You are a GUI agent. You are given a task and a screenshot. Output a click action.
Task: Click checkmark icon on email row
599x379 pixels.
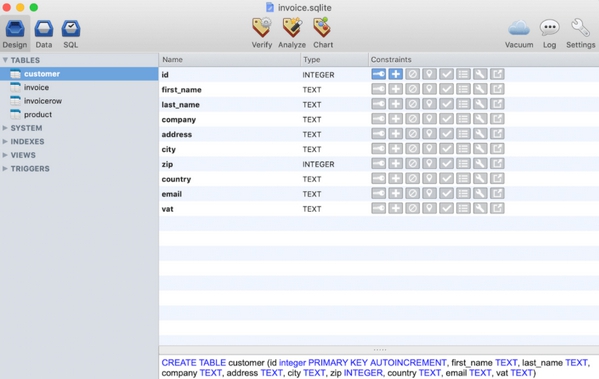click(446, 193)
